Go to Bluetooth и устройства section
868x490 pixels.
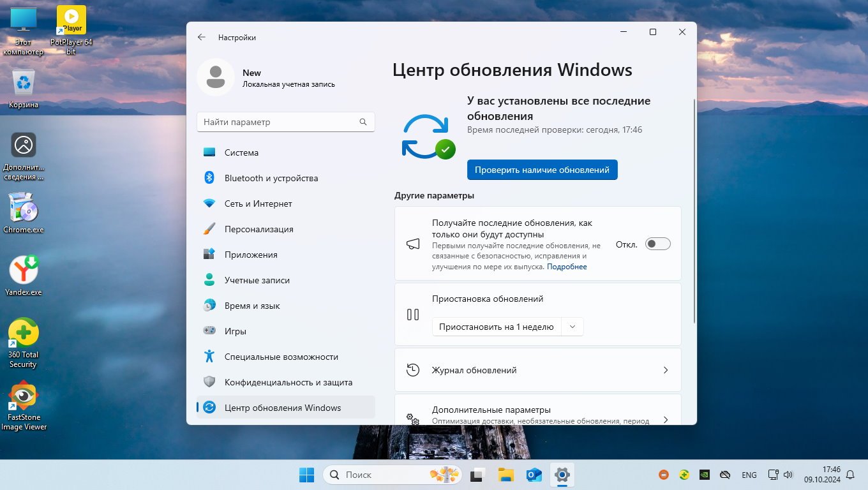click(271, 178)
